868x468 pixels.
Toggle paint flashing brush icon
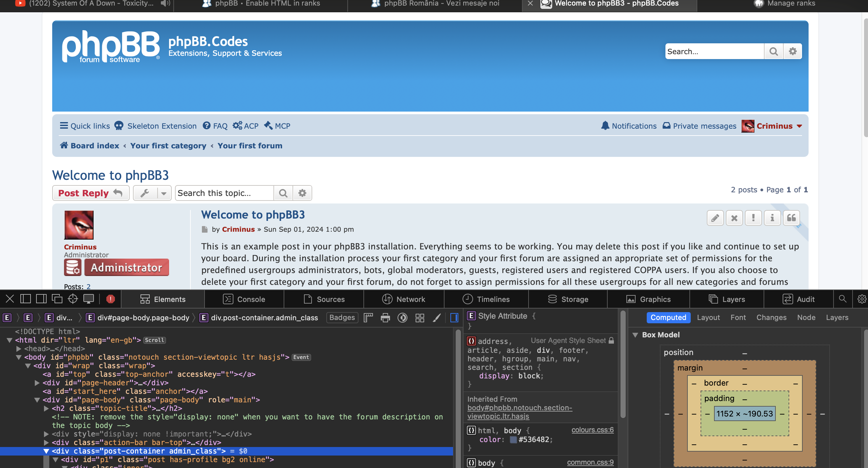(437, 317)
